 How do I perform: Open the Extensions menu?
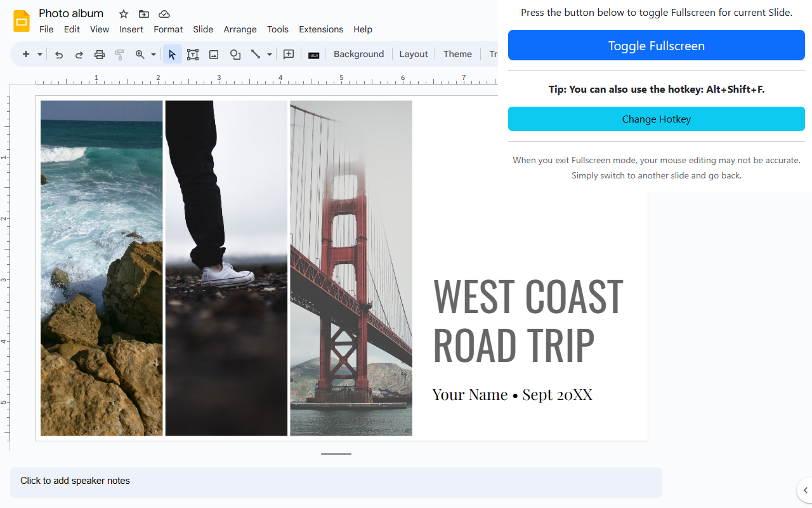(x=321, y=29)
